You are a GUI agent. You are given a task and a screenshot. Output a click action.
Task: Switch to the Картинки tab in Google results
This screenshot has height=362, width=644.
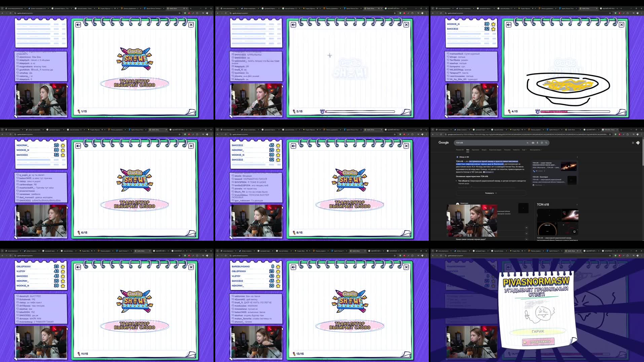click(x=476, y=150)
